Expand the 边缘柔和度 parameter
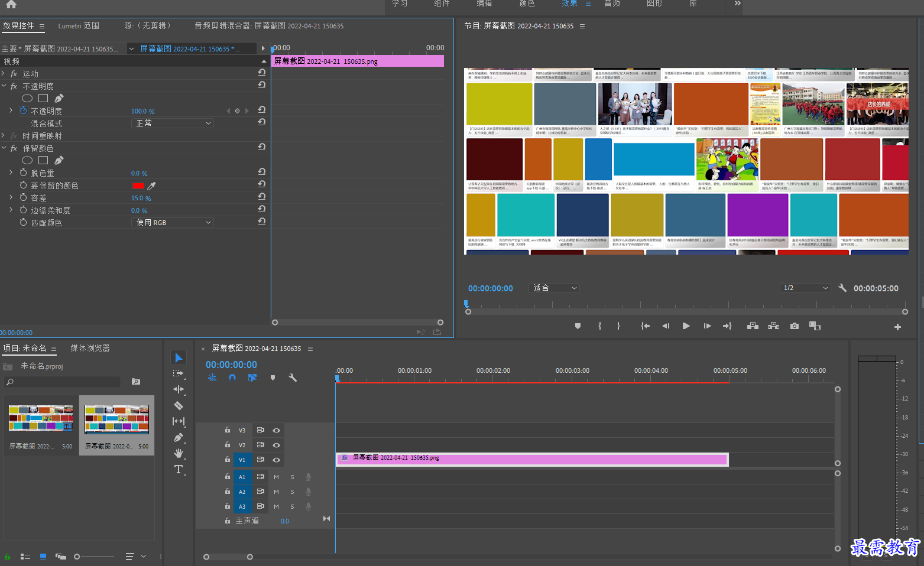This screenshot has height=566, width=924. coord(11,210)
